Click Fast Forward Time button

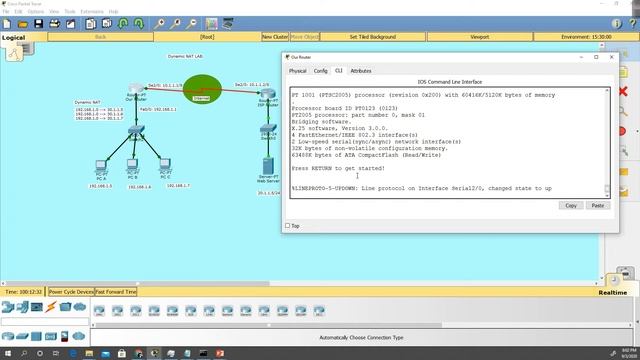coord(116,292)
